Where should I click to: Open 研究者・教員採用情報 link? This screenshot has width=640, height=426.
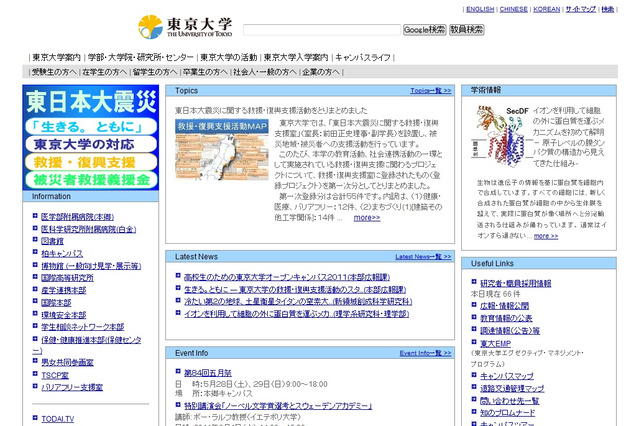(x=516, y=284)
